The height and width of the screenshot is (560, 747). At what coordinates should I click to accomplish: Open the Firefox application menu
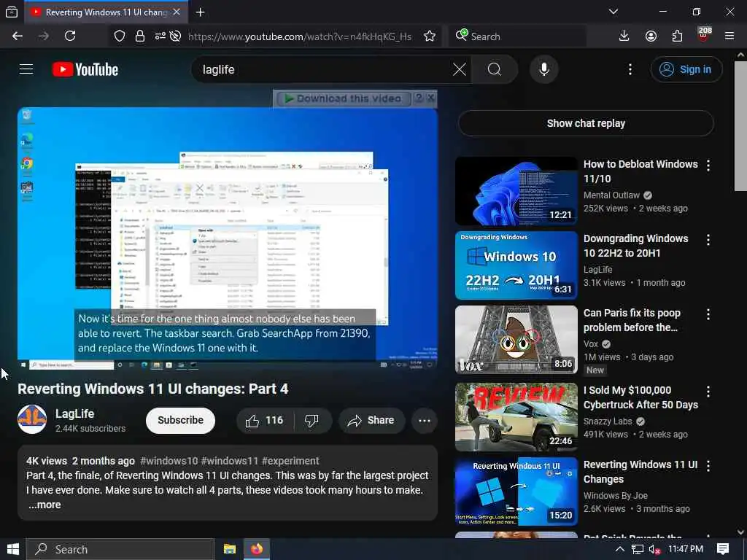tap(729, 36)
